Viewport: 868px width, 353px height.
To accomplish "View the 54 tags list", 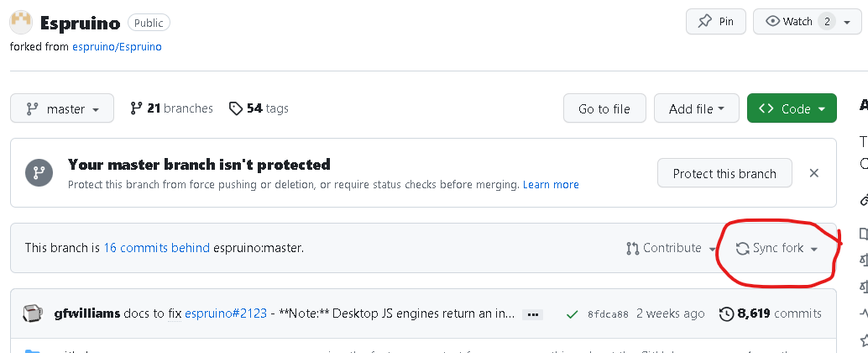I will (259, 108).
